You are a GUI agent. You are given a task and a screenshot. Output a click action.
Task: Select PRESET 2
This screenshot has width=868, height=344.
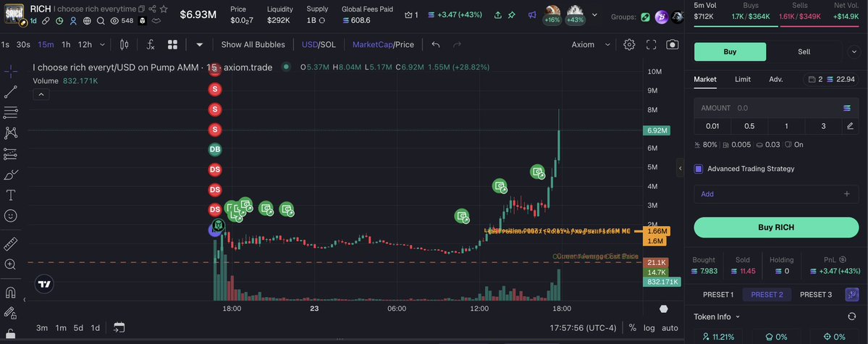tap(767, 294)
